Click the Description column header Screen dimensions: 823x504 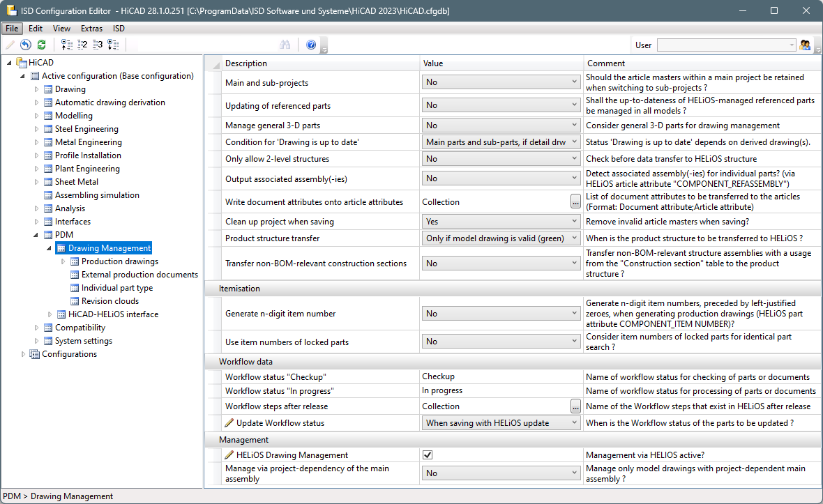pyautogui.click(x=320, y=63)
